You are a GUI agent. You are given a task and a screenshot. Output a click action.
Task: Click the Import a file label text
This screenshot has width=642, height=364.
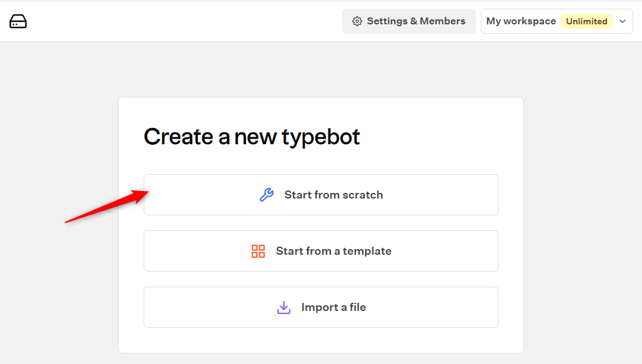(333, 307)
